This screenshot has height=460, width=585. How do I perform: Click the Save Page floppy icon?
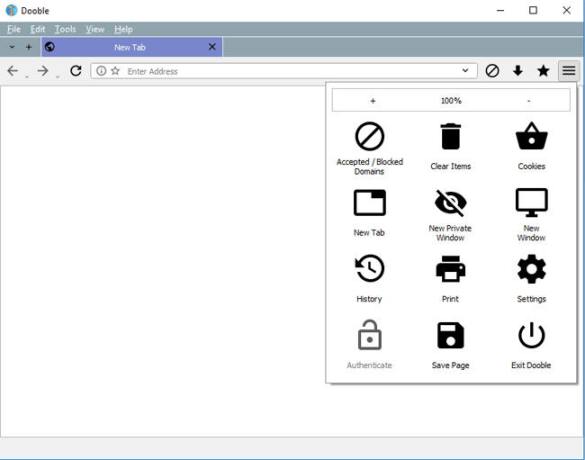[450, 335]
